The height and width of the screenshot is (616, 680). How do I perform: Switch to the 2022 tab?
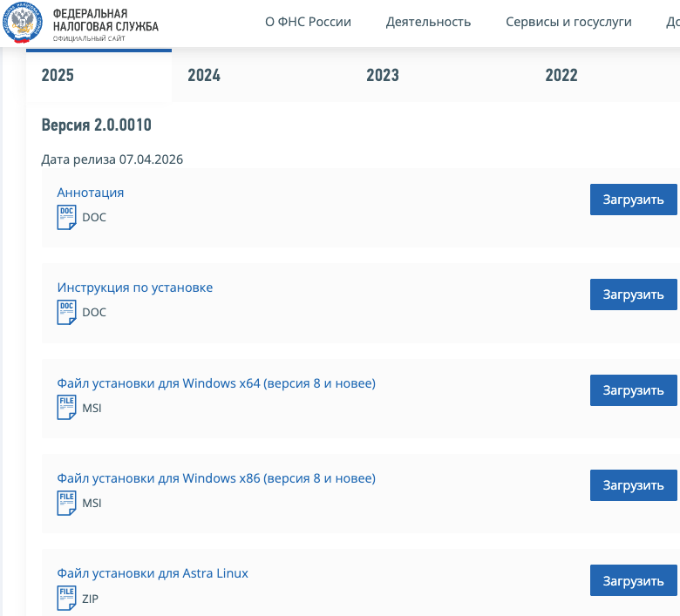click(561, 76)
